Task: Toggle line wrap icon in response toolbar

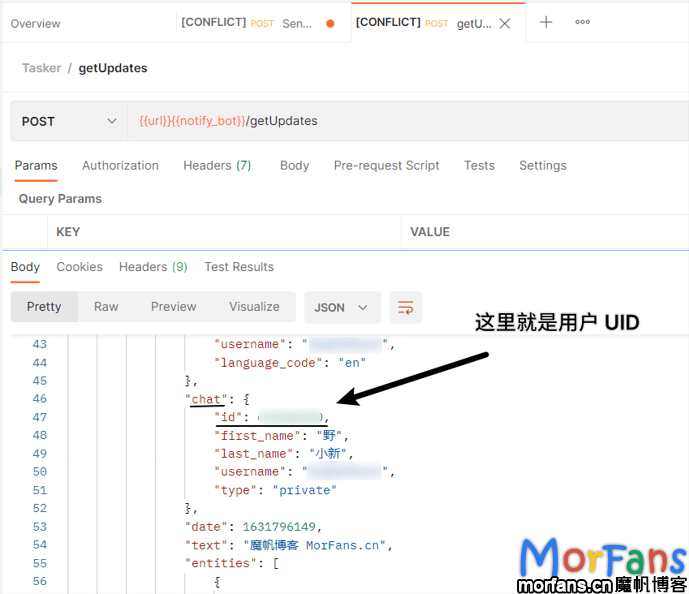Action: coord(406,307)
